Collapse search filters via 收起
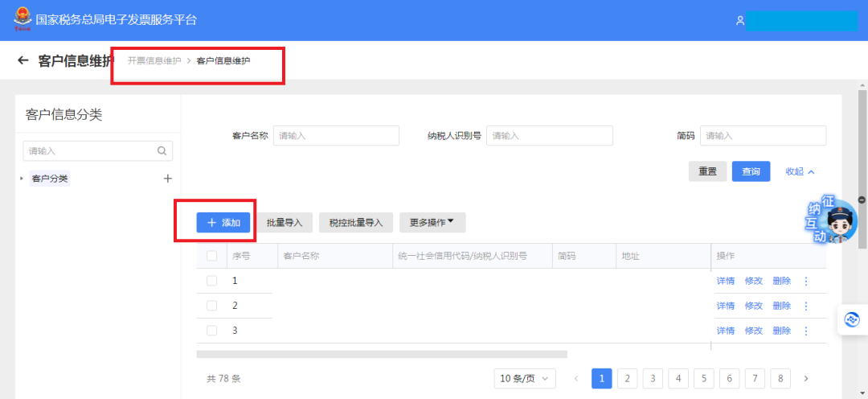 click(x=800, y=172)
